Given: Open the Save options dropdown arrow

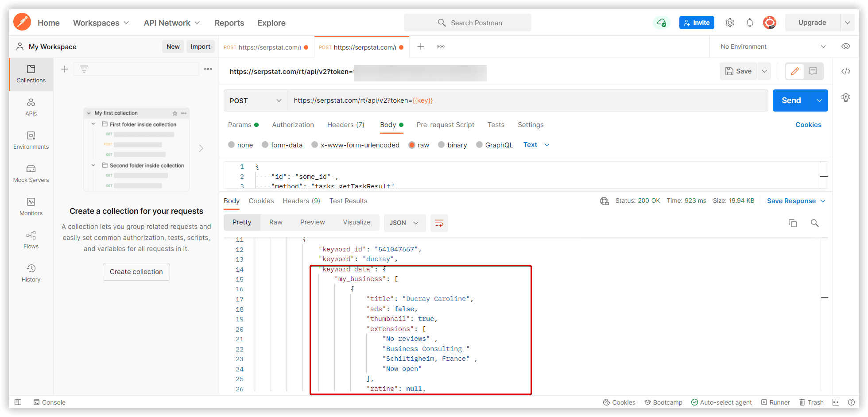Looking at the screenshot, I should (764, 71).
